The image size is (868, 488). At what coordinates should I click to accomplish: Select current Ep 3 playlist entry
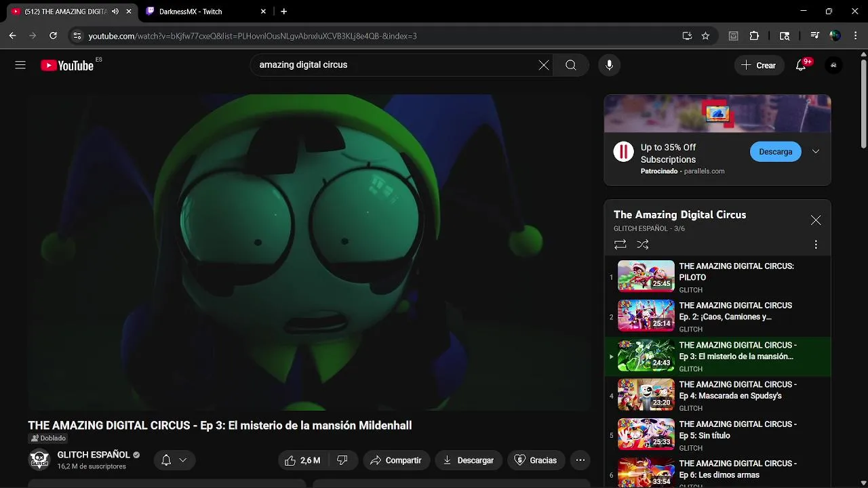coord(717,357)
